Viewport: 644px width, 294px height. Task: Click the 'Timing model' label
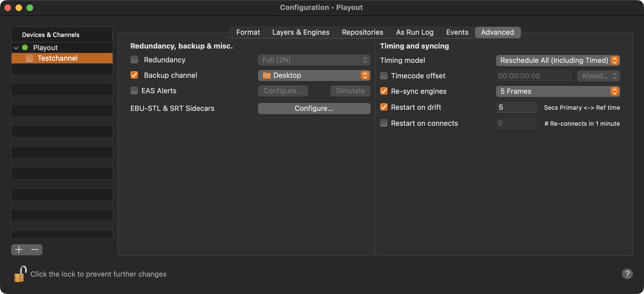click(x=402, y=60)
